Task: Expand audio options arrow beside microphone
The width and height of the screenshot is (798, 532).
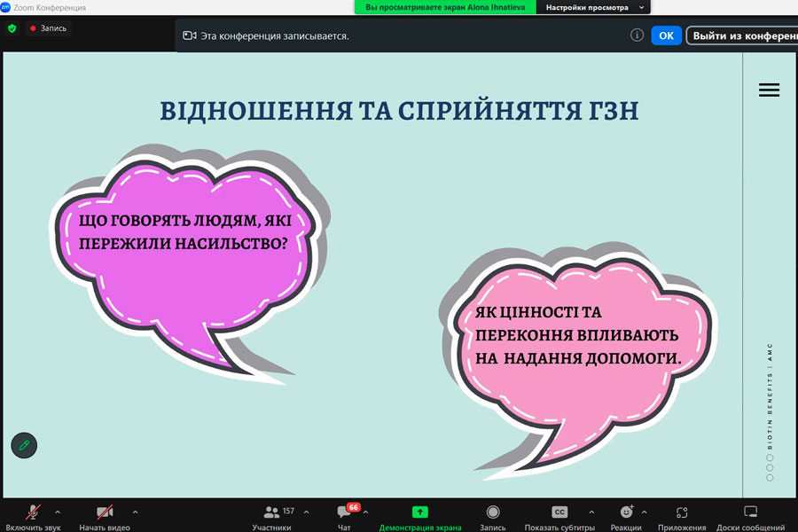Action: 58,512
